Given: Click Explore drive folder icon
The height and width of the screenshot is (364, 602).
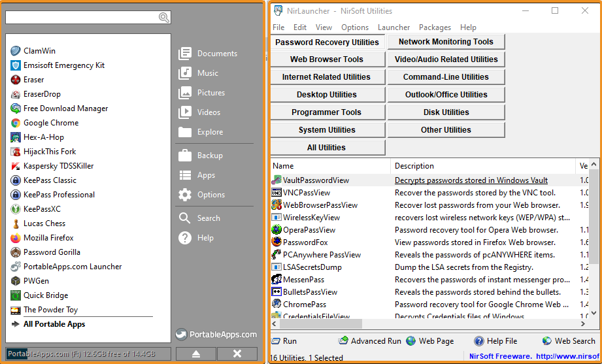Looking at the screenshot, I should (x=185, y=132).
